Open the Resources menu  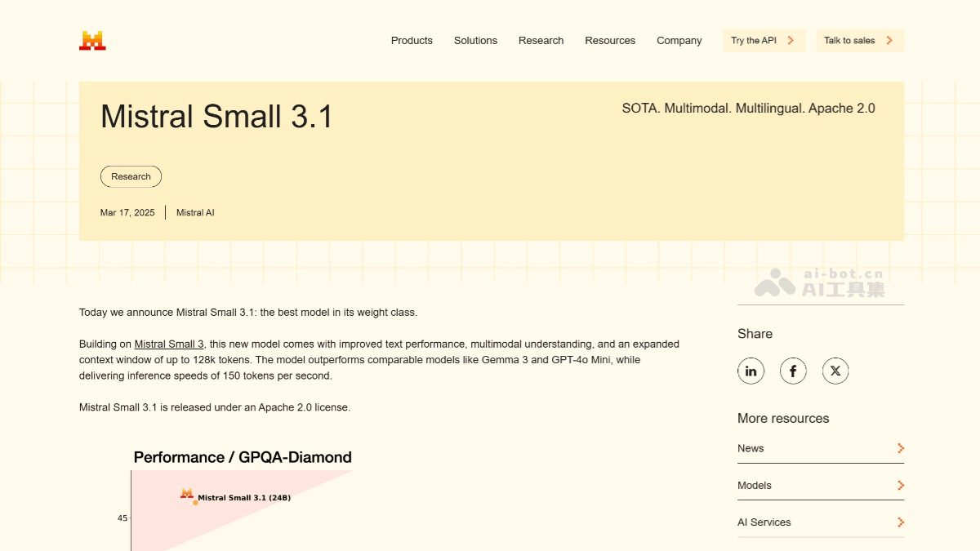(x=610, y=40)
